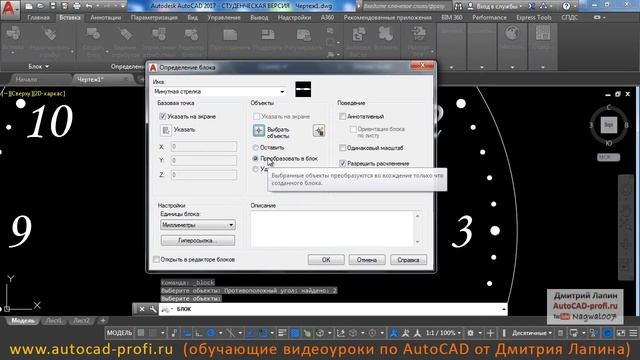Open the Аннотации ribbon tab
The width and height of the screenshot is (640, 360).
coord(106,18)
